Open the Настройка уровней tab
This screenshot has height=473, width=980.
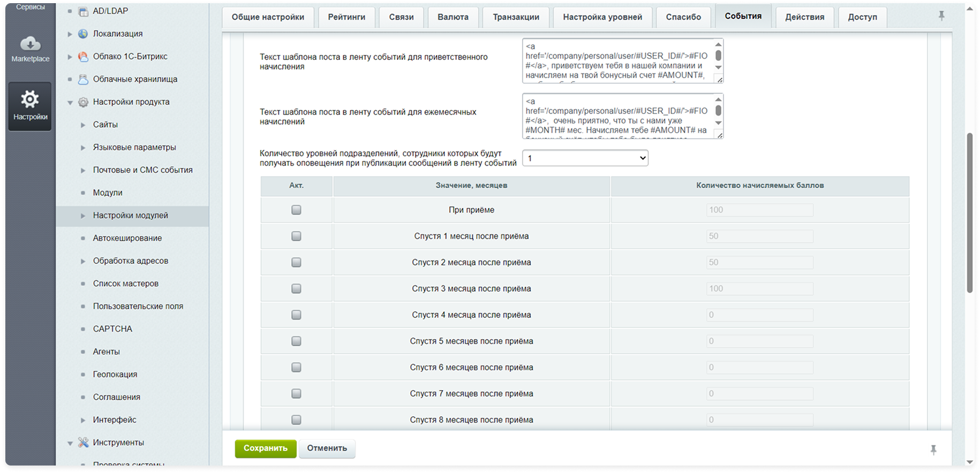tap(602, 17)
